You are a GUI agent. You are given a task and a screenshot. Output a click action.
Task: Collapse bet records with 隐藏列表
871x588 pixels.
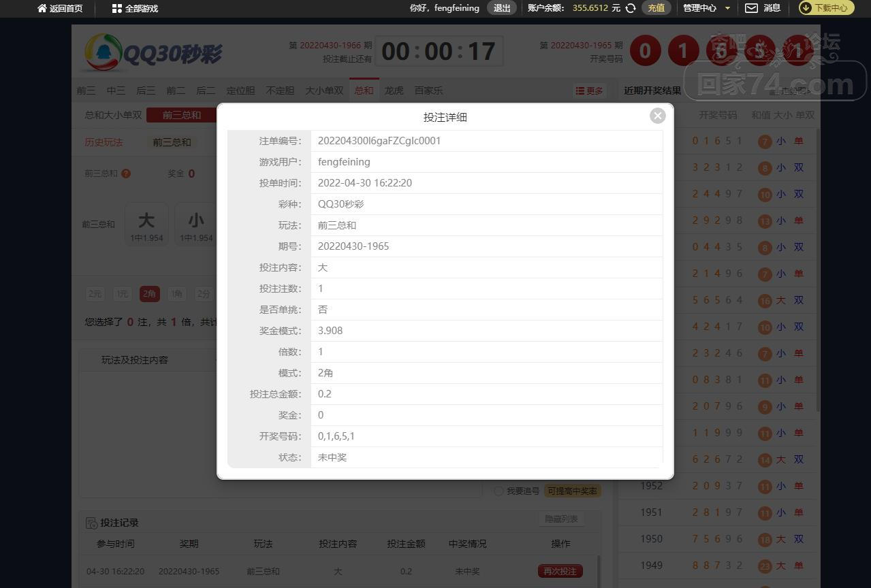561,519
